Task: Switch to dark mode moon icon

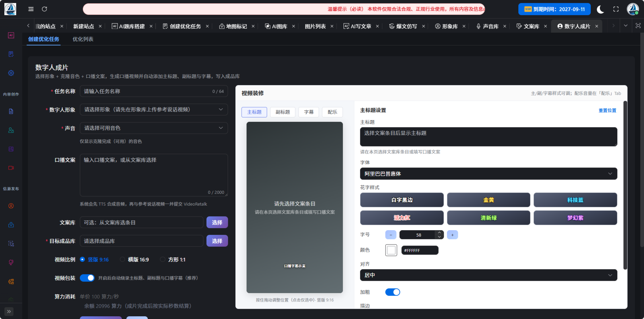Action: 601,9
